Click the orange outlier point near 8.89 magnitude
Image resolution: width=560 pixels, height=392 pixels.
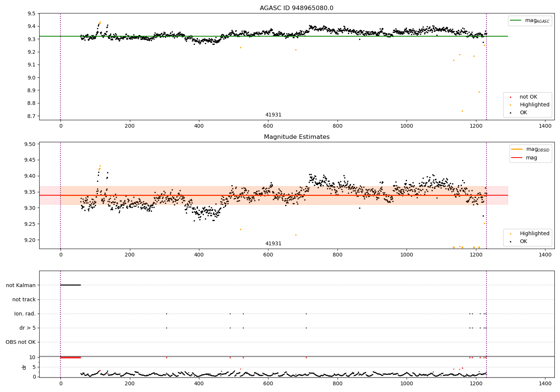479,92
